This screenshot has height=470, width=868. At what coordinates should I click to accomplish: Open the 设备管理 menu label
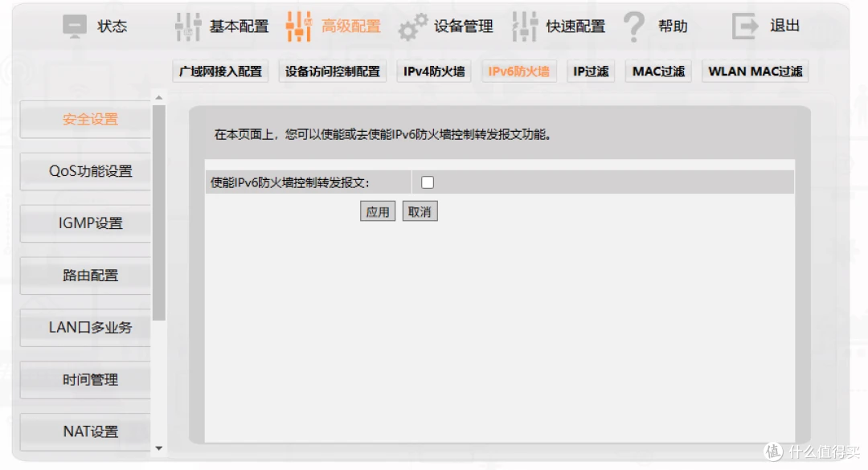coord(464,26)
